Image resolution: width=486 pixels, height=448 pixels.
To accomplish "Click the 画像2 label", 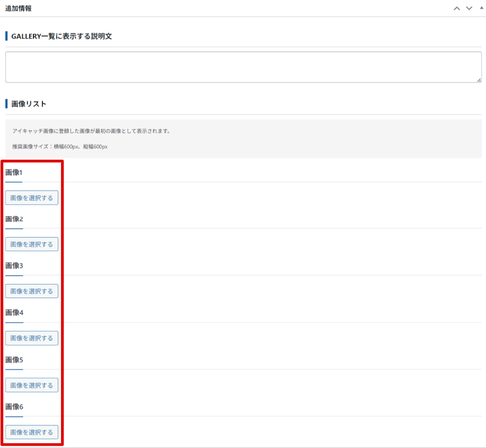I will (14, 219).
